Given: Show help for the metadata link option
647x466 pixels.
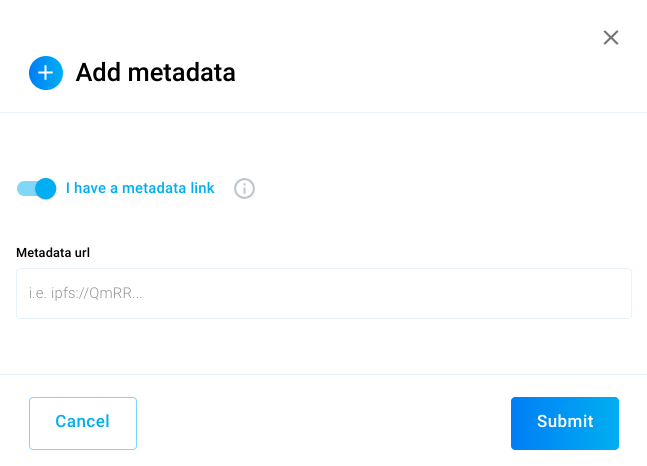Looking at the screenshot, I should pyautogui.click(x=245, y=188).
